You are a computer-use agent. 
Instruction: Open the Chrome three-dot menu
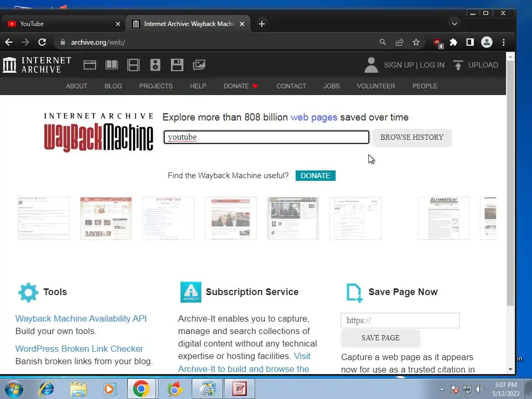tap(503, 42)
